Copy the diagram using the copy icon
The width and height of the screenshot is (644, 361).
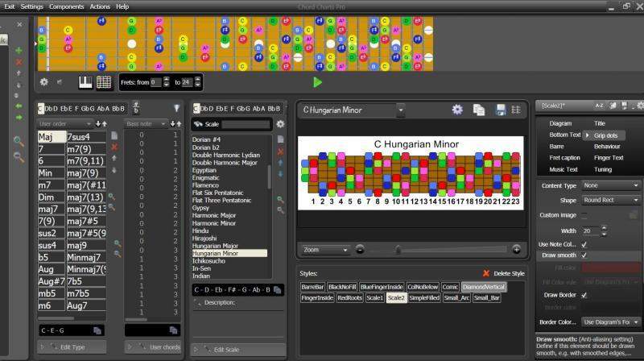(x=479, y=110)
